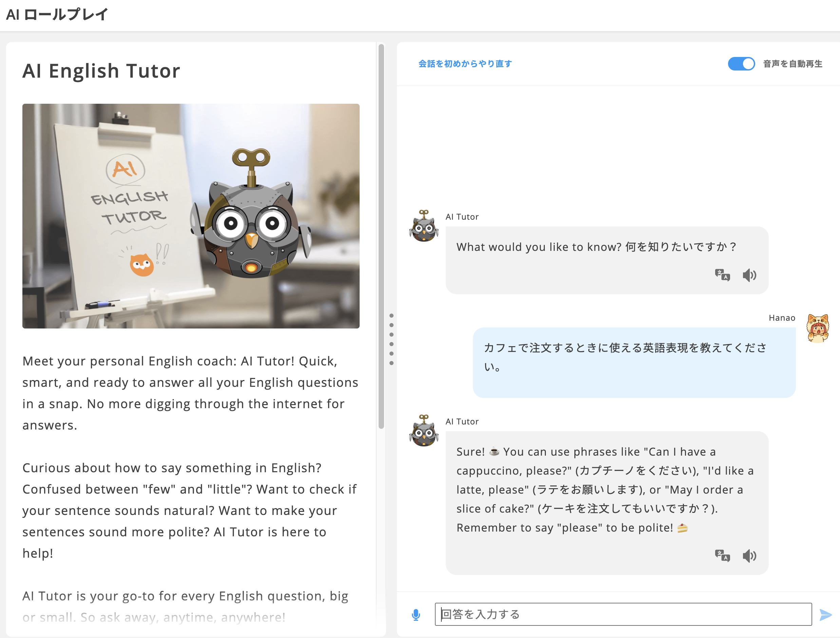840x638 pixels.
Task: Click the 'Hanao' username label
Action: (782, 318)
